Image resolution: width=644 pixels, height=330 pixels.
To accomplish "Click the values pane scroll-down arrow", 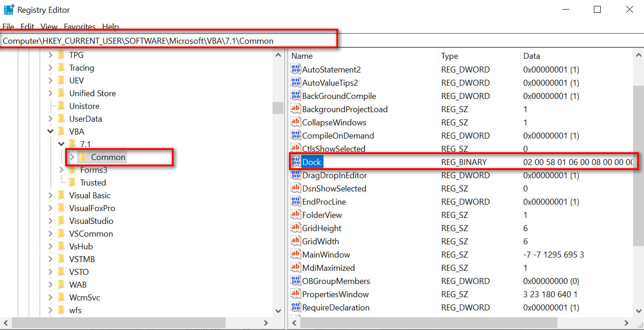I will pyautogui.click(x=639, y=311).
